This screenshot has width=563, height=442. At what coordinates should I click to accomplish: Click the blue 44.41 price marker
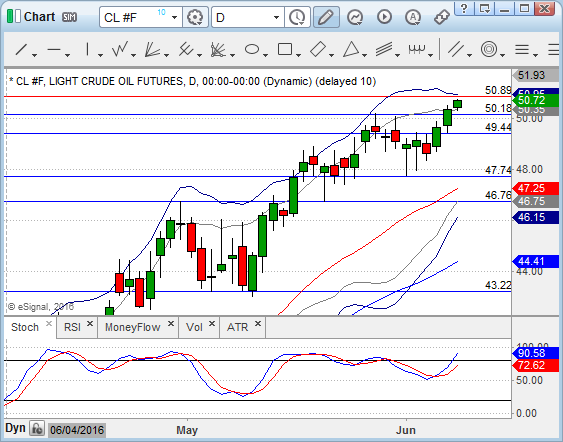click(x=536, y=261)
